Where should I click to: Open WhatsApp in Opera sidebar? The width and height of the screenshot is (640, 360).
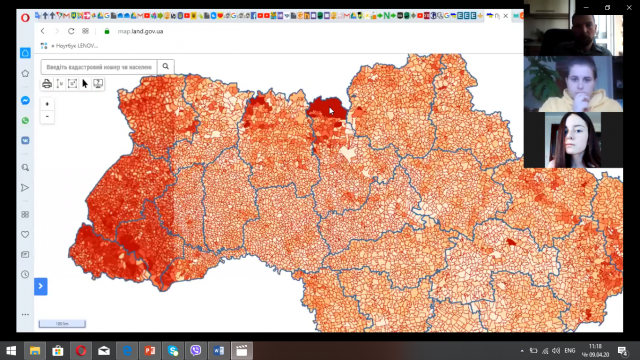pyautogui.click(x=25, y=120)
